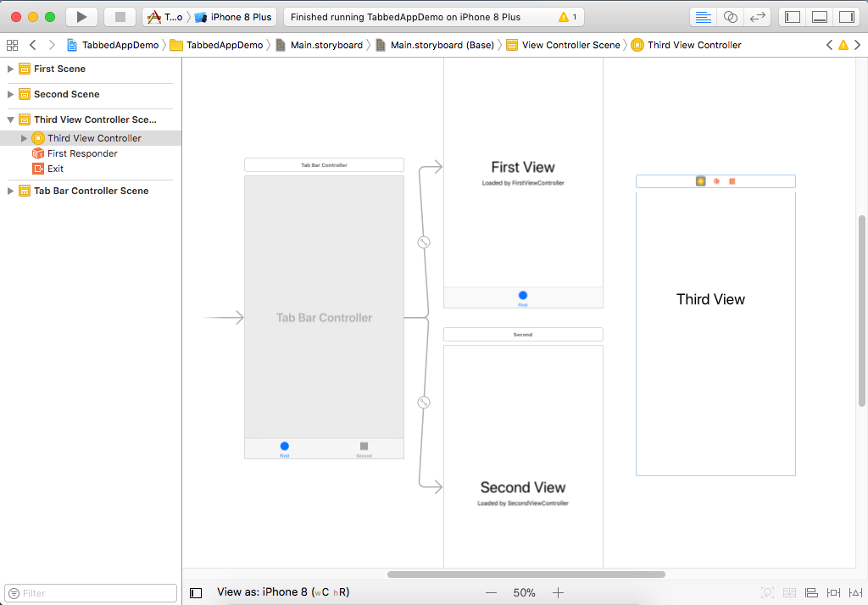Click Main.storyboard in jump bar

coord(320,45)
